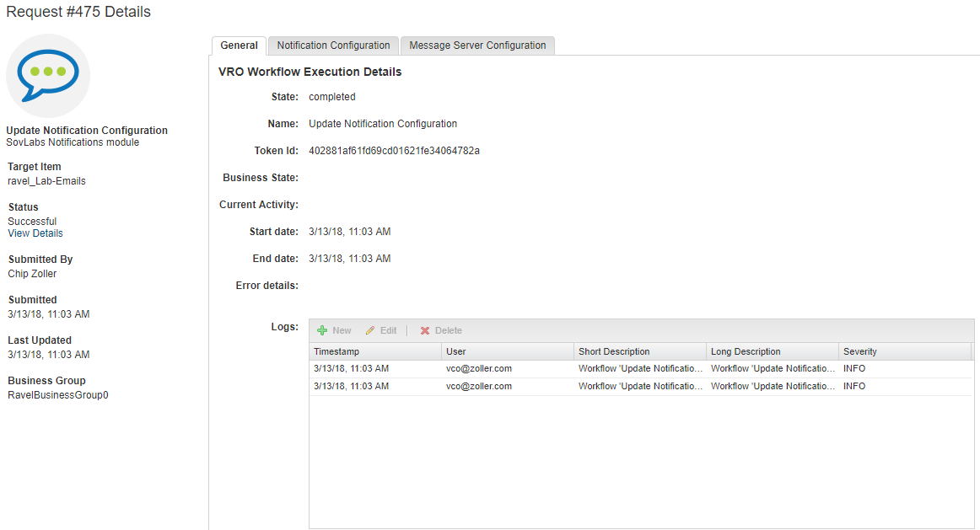Open the View Details link
The height and width of the screenshot is (530, 980).
[x=35, y=233]
